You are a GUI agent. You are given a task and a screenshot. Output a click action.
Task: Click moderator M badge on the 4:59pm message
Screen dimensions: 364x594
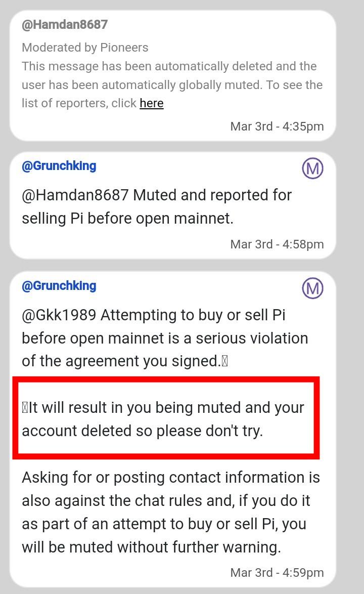[312, 288]
